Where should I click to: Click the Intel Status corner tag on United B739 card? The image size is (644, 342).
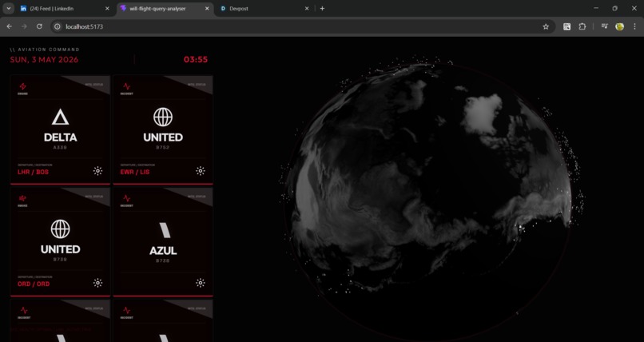(x=94, y=197)
